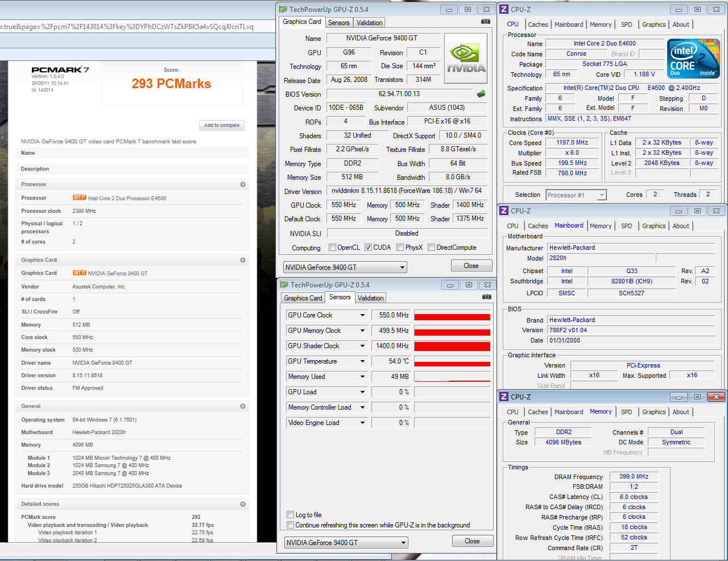This screenshot has width=728, height=561.
Task: Click CPU-Z app icon in Memory window title bar
Action: pyautogui.click(x=504, y=397)
